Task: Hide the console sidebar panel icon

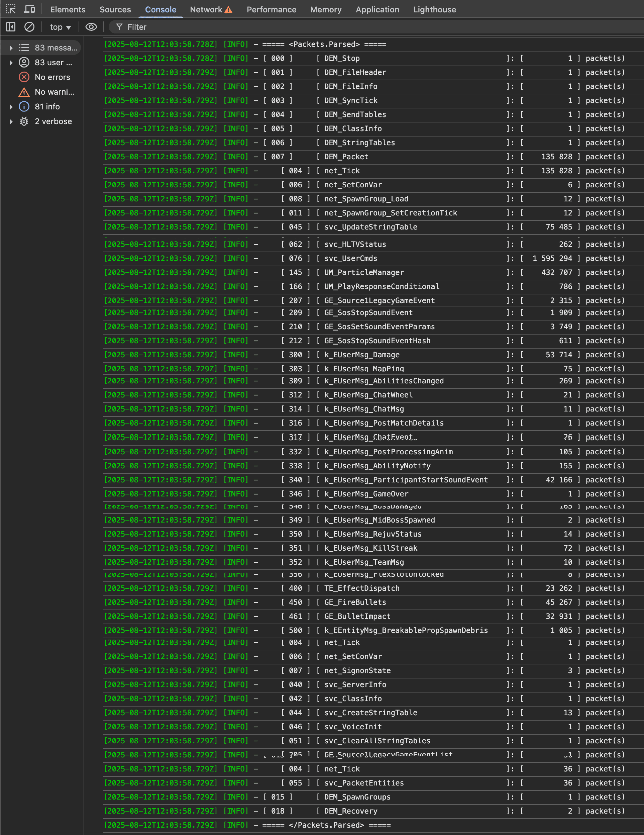Action: [x=11, y=27]
